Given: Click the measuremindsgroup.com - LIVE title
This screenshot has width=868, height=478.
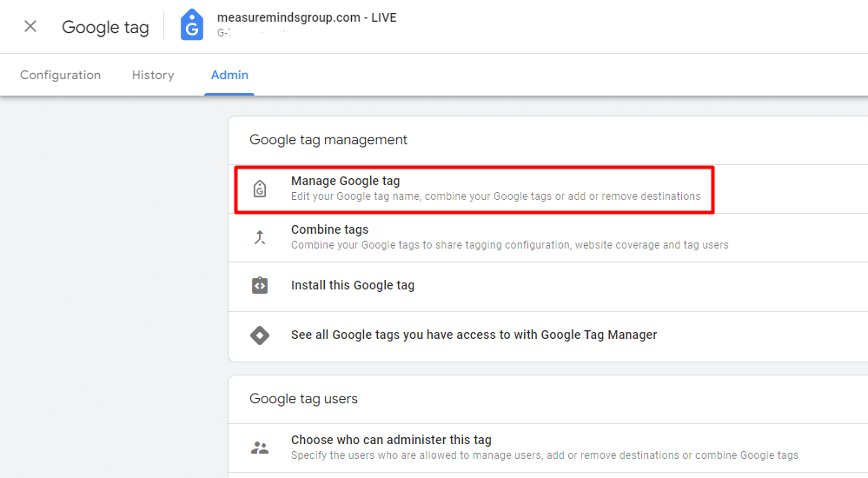Looking at the screenshot, I should [x=307, y=17].
